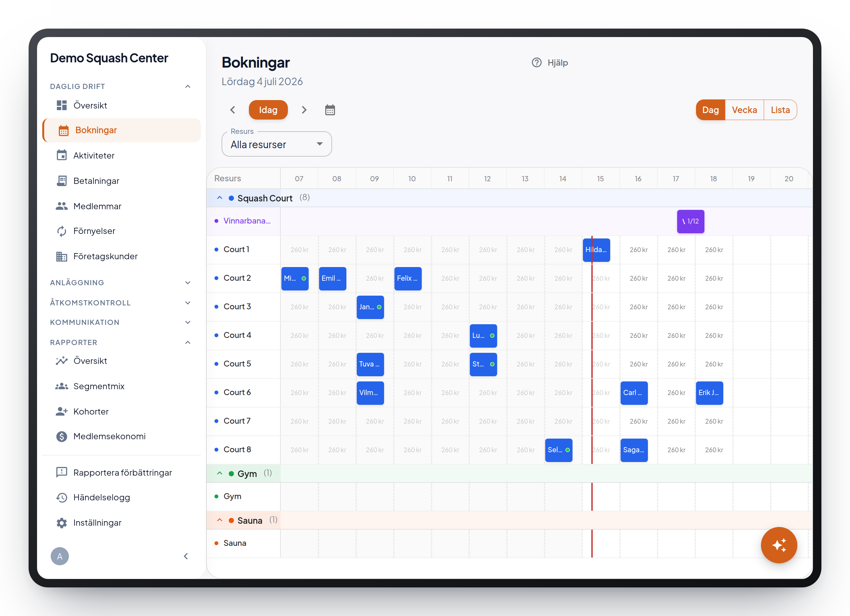Open the Medlemsekonomi dollar icon
The image size is (850, 616).
[x=61, y=436]
